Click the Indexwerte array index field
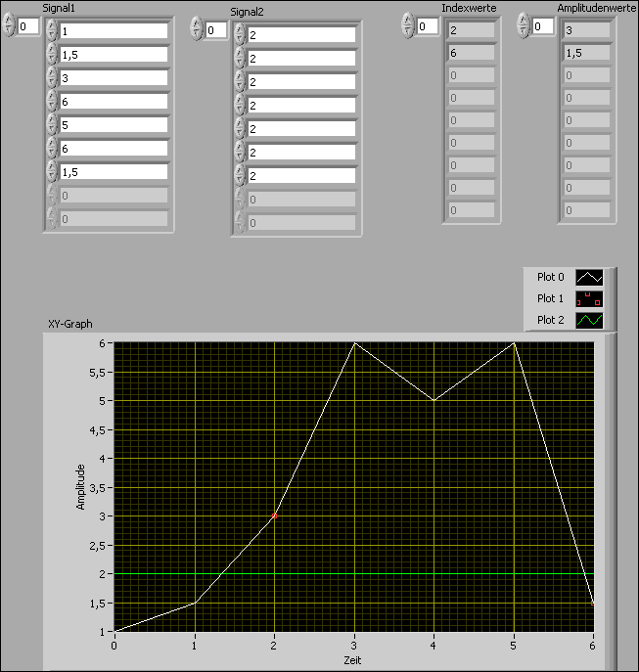This screenshot has width=639, height=672. [x=428, y=26]
